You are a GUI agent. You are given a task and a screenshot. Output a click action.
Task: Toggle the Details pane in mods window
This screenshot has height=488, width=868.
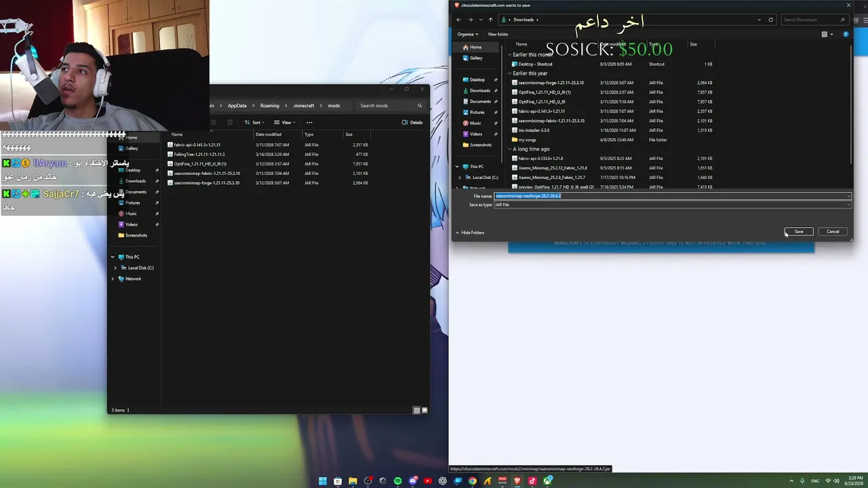(412, 123)
